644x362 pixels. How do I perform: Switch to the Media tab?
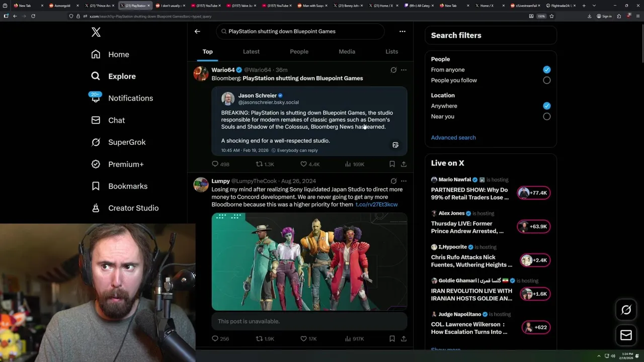click(347, 52)
